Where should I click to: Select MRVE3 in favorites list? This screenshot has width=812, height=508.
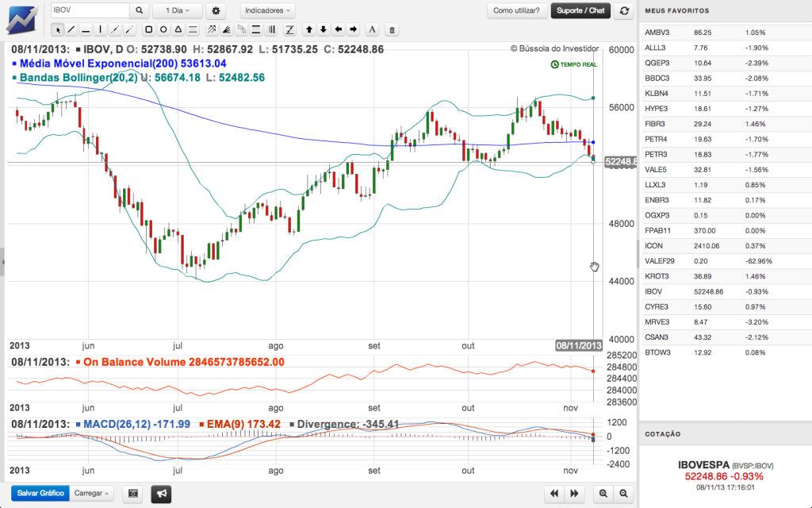pos(726,322)
